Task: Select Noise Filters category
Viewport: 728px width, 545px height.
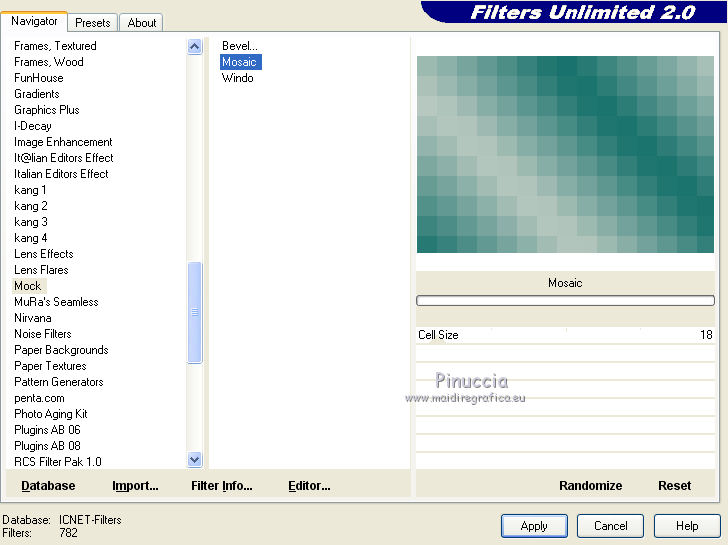Action: 43,334
